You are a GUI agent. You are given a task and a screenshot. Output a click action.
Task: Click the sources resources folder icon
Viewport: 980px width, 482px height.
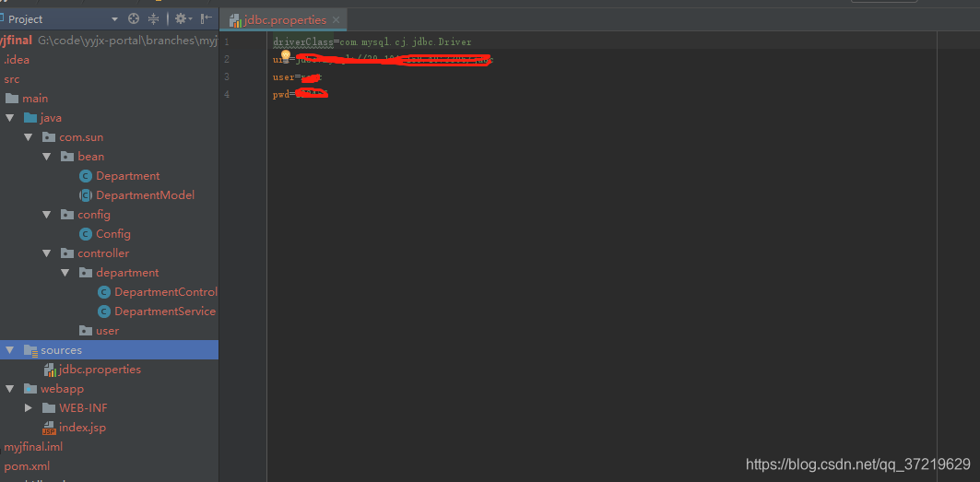pyautogui.click(x=30, y=350)
